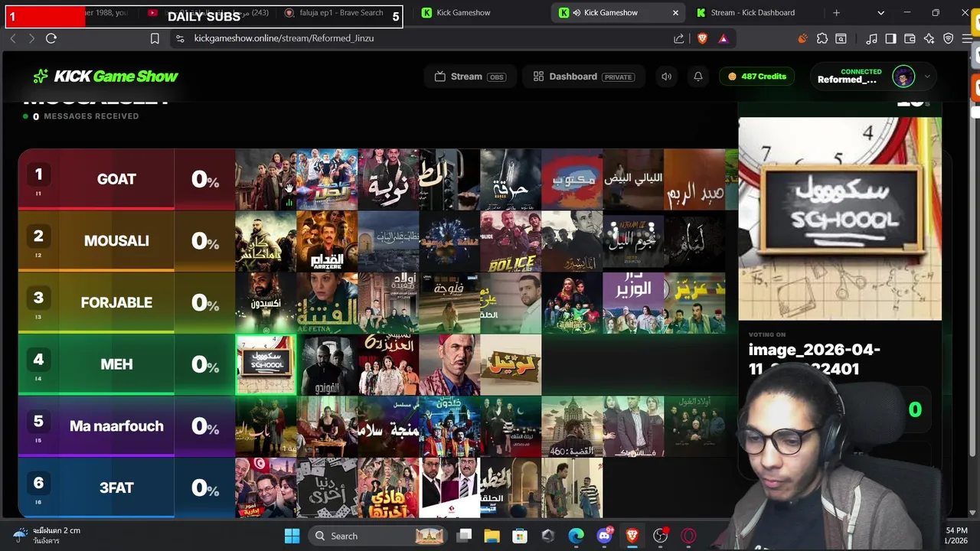Go forward in browser history
The image size is (980, 551).
(x=31, y=38)
